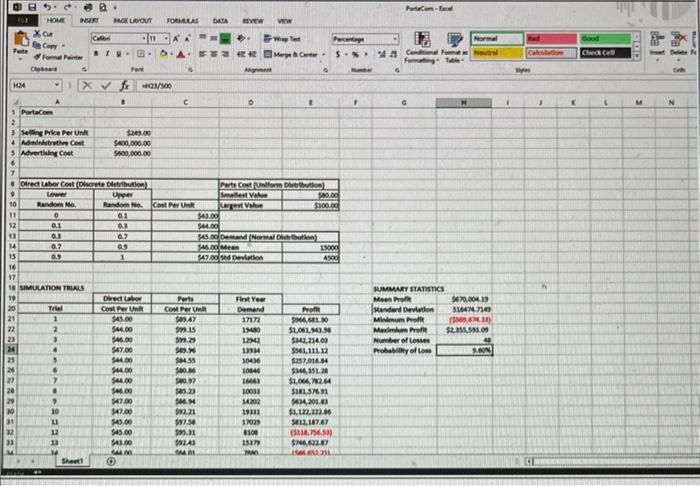
Task: Click Decrease Font Size icon
Action: pos(187,39)
